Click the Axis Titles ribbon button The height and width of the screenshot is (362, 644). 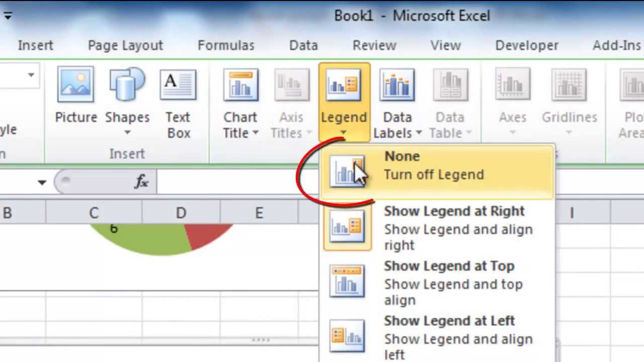pos(291,102)
